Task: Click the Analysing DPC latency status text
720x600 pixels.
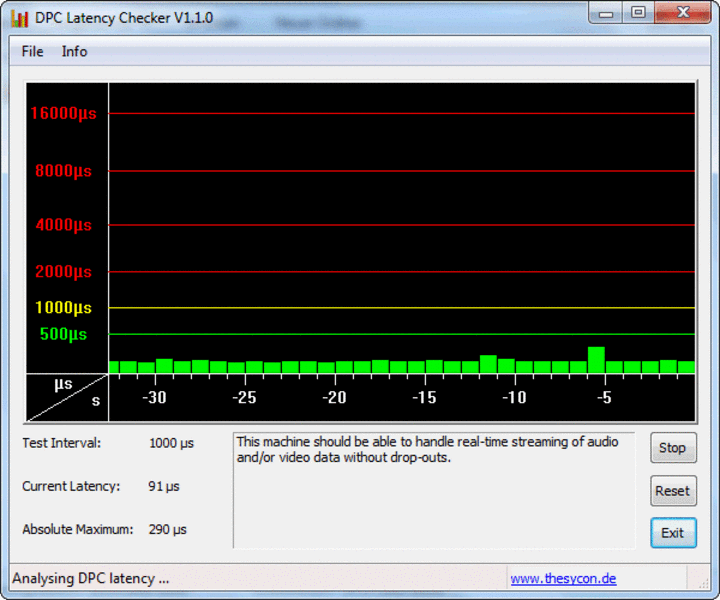Action: click(90, 578)
